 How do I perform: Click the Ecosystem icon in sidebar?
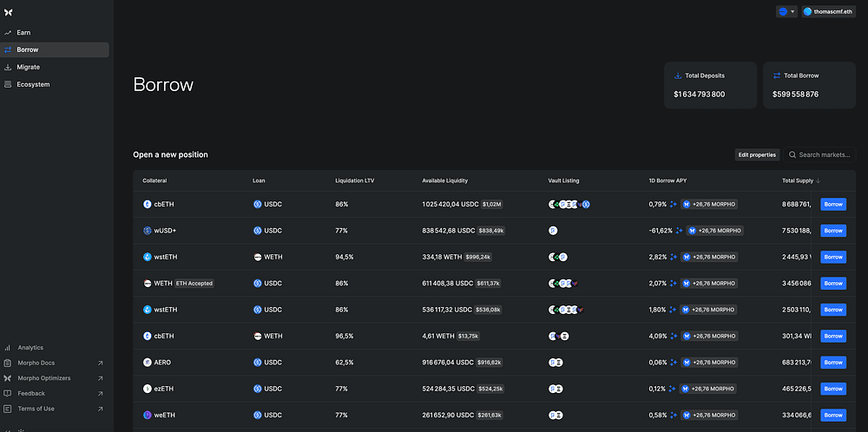click(x=8, y=85)
